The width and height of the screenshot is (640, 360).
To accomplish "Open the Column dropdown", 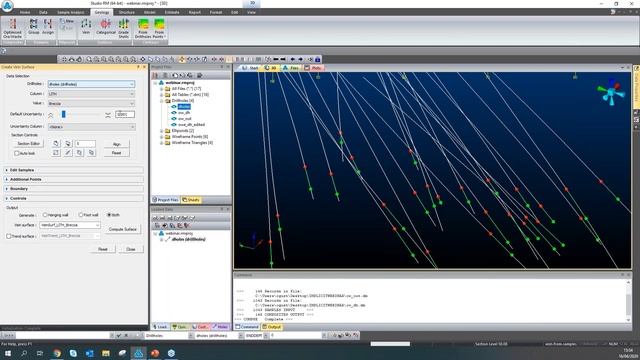I will [x=91, y=94].
